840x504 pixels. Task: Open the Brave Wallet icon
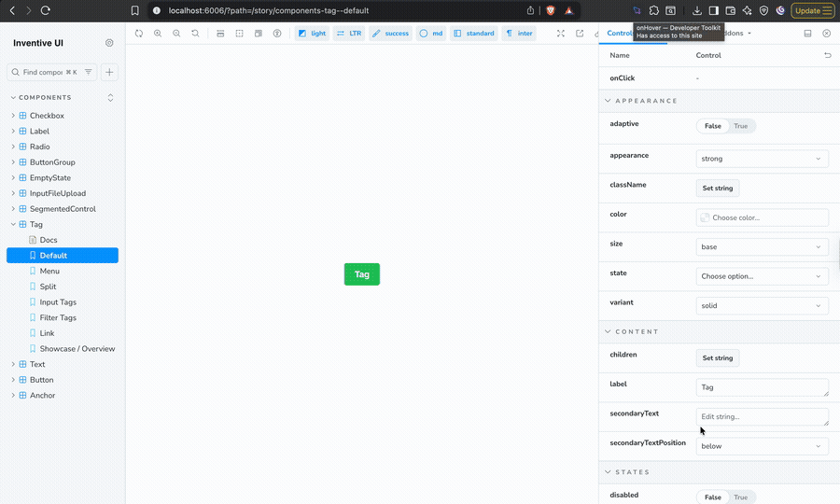pos(730,10)
